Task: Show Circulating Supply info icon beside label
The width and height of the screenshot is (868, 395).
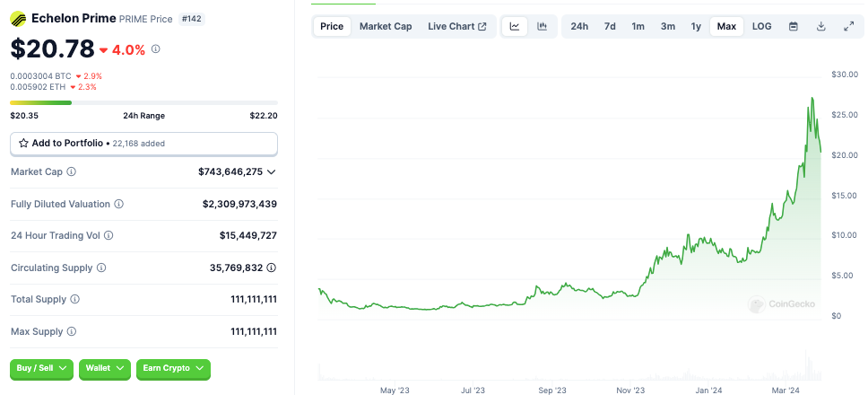Action: click(x=101, y=268)
